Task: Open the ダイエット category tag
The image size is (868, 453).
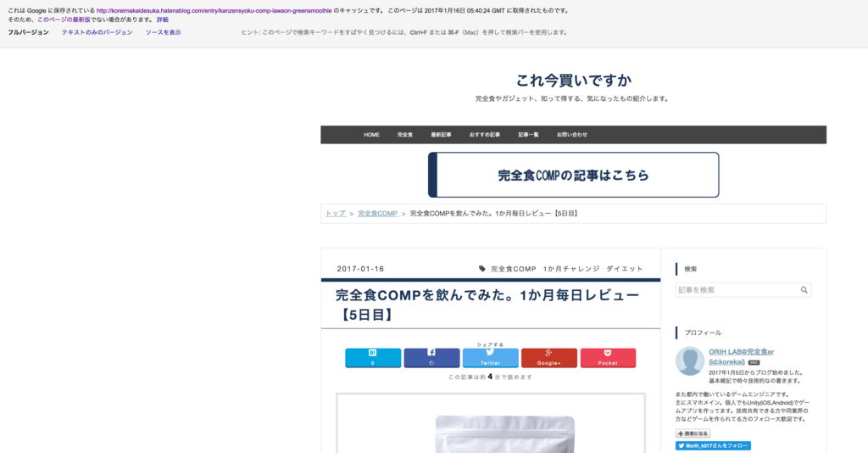Action: coord(625,269)
